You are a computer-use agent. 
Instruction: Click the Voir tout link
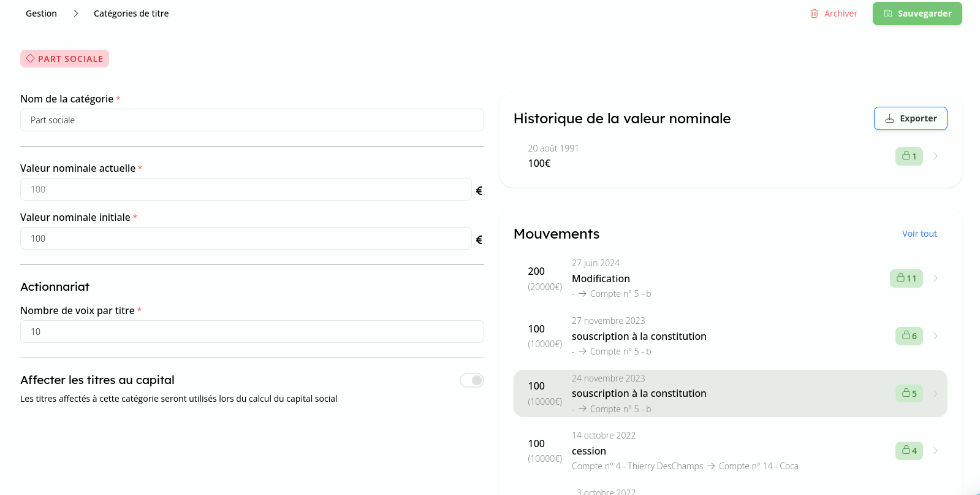tap(919, 234)
